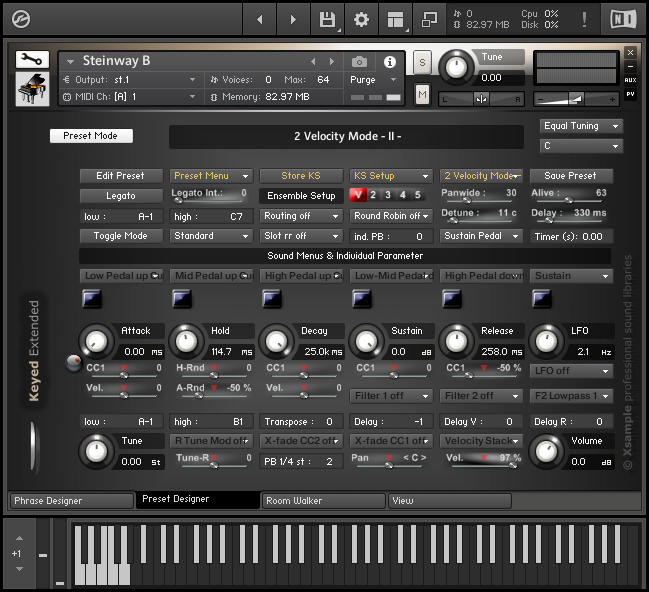Open the LFO off dropdown

[x=571, y=371]
